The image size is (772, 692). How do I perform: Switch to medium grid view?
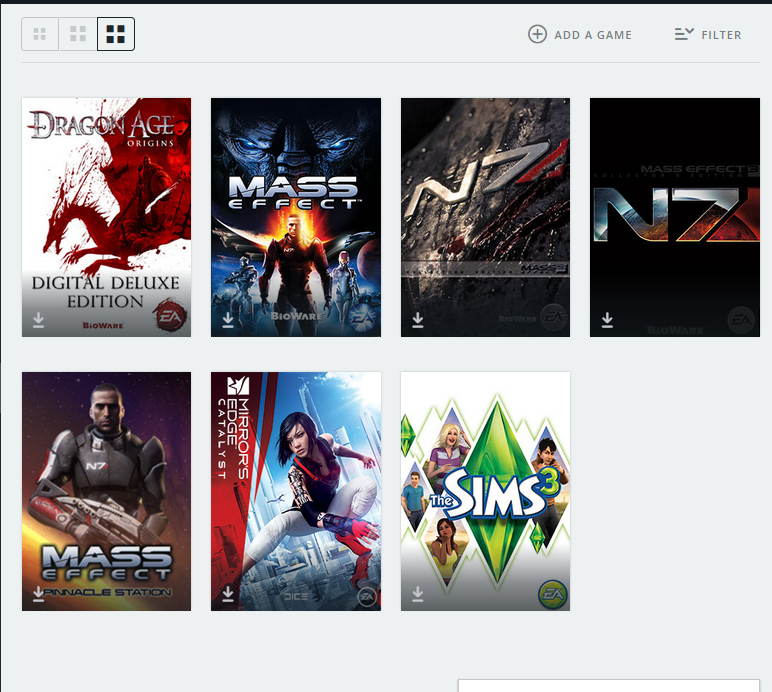click(x=78, y=34)
